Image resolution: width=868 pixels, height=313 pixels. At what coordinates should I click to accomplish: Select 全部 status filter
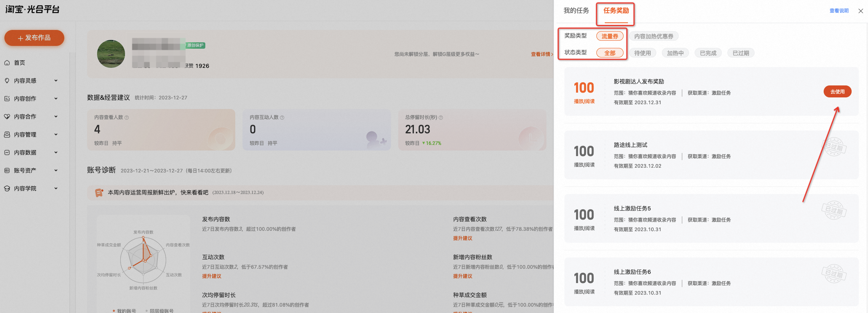click(610, 53)
